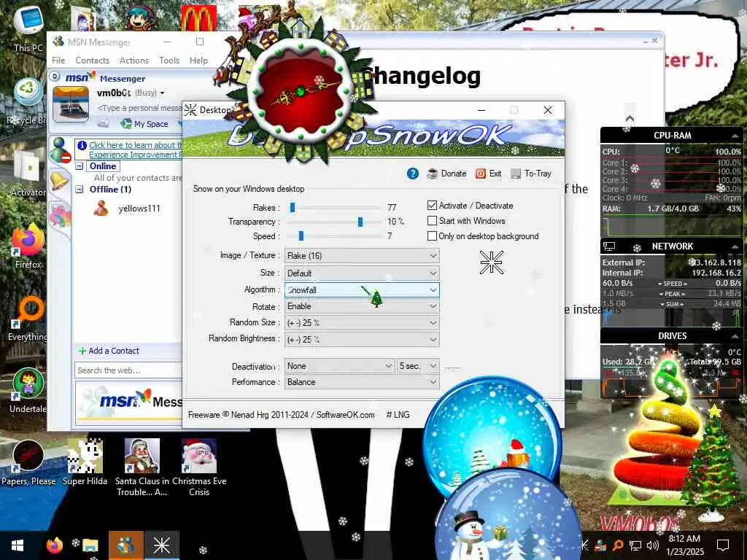Open the Random Brightness dropdown
The height and width of the screenshot is (560, 747).
362,340
